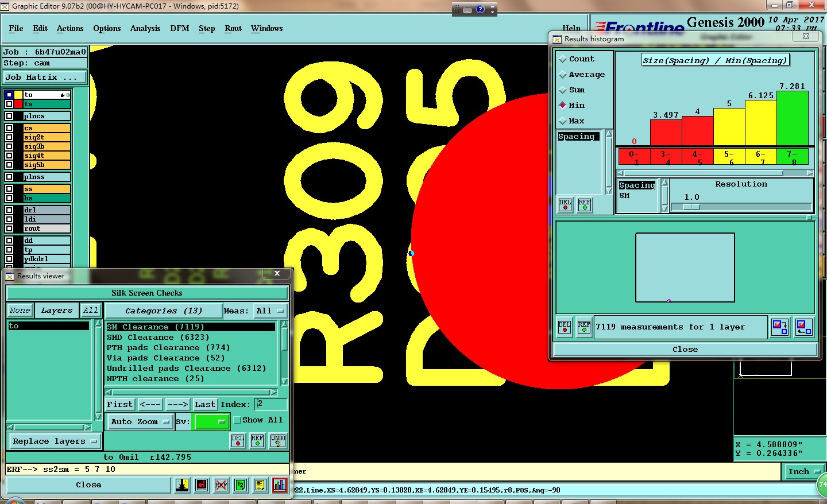Toggle display box of layer 'rout'

[9, 228]
